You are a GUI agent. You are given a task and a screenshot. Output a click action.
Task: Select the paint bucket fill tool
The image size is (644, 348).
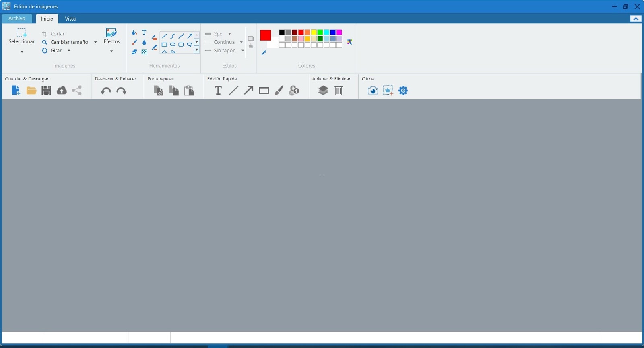pos(134,33)
